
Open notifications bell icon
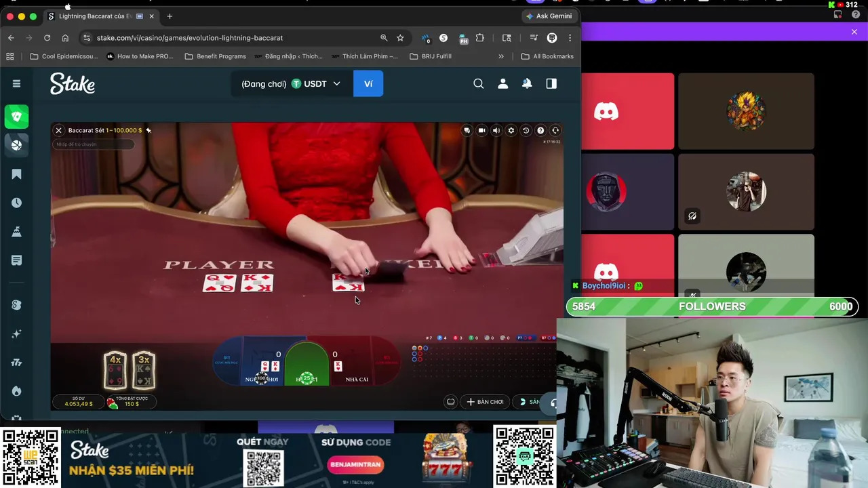pyautogui.click(x=527, y=83)
